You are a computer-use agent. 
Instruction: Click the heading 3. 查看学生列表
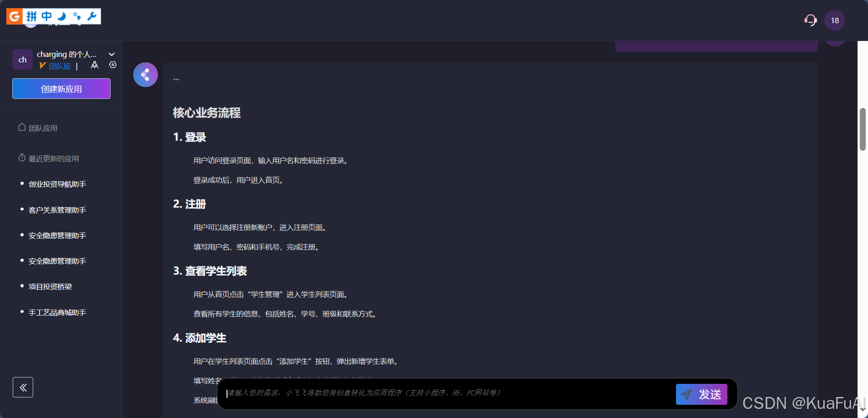tap(210, 271)
